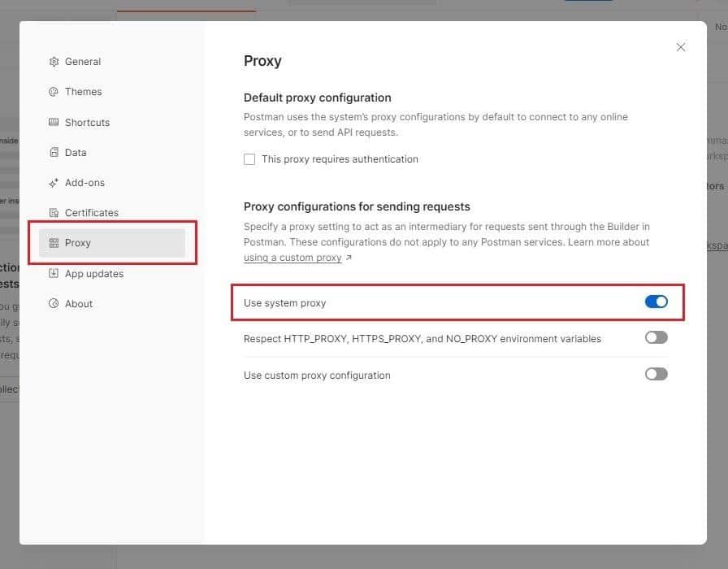The image size is (728, 569).
Task: Click the Proxy page heading
Action: click(262, 61)
